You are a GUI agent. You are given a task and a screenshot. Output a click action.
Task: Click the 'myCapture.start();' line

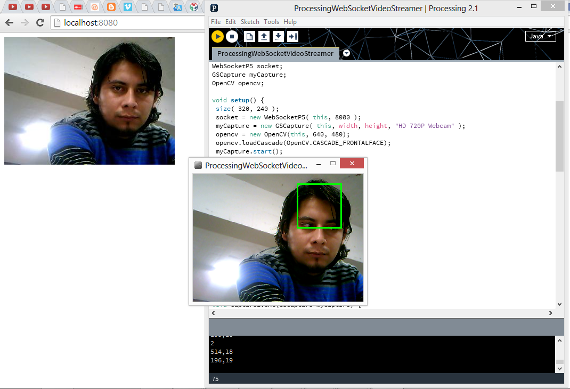(249, 151)
